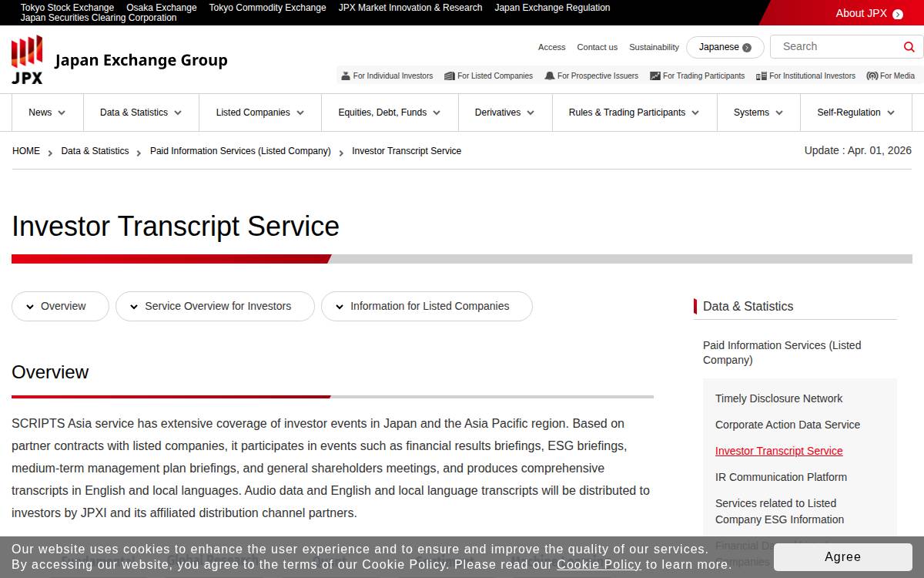Click breadcrumb chevron before Investor Transcript Service

click(x=341, y=153)
